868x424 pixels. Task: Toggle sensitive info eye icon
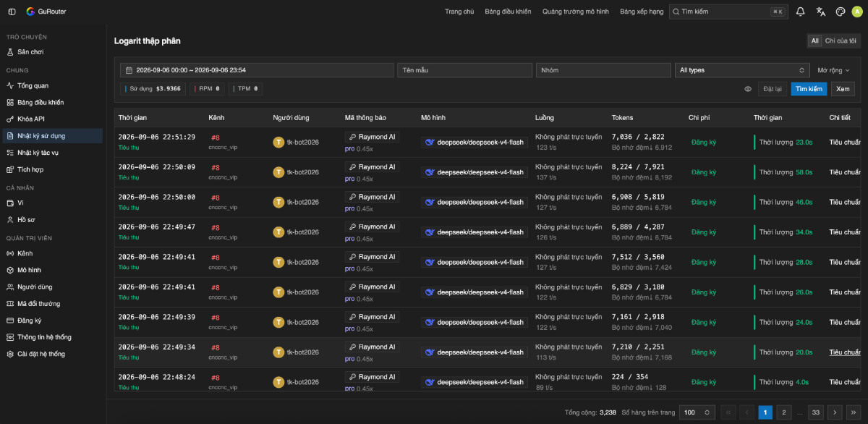[x=748, y=89]
